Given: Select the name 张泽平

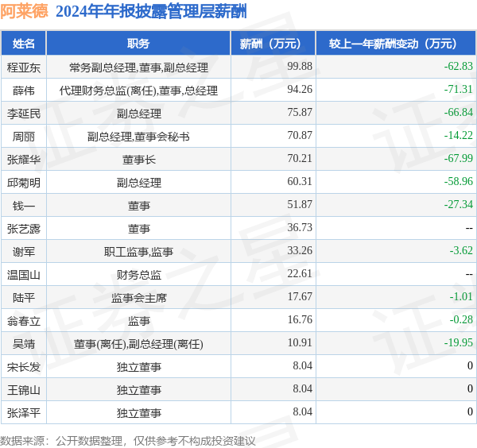Looking at the screenshot, I should coord(24,413).
